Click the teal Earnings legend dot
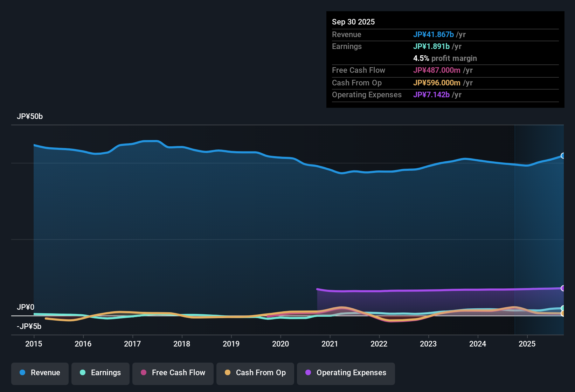This screenshot has width=575, height=392. [83, 373]
